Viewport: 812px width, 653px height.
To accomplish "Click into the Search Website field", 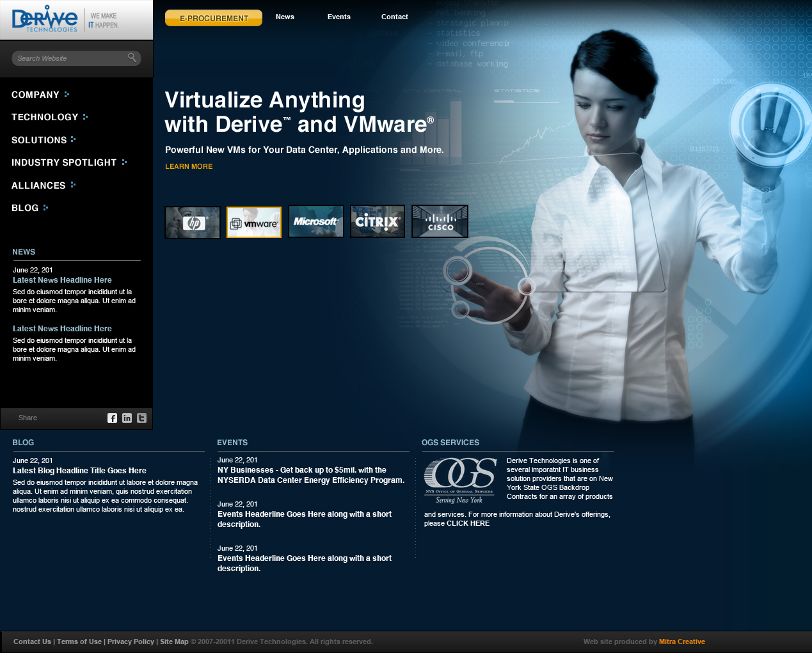I will pyautogui.click(x=67, y=58).
